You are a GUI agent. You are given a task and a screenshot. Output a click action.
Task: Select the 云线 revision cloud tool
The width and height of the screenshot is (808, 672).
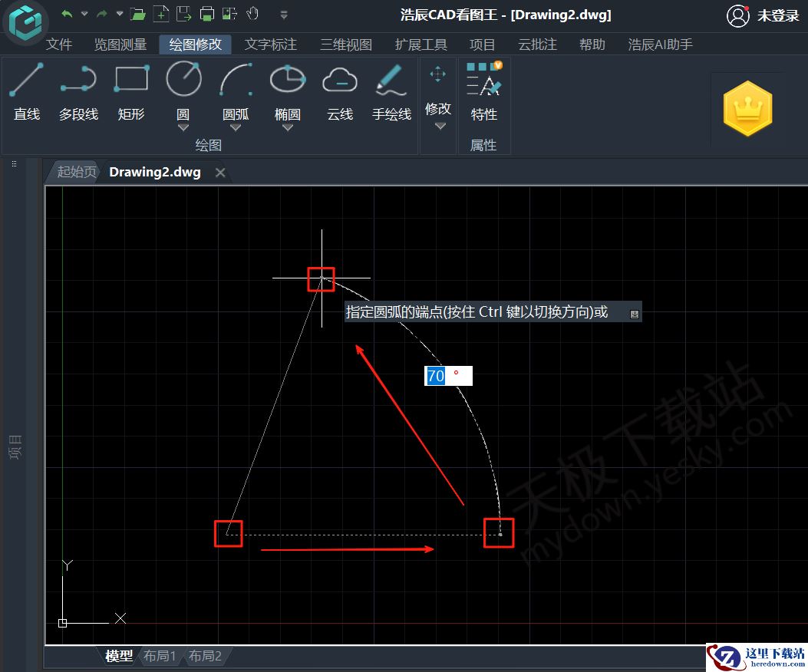[340, 92]
